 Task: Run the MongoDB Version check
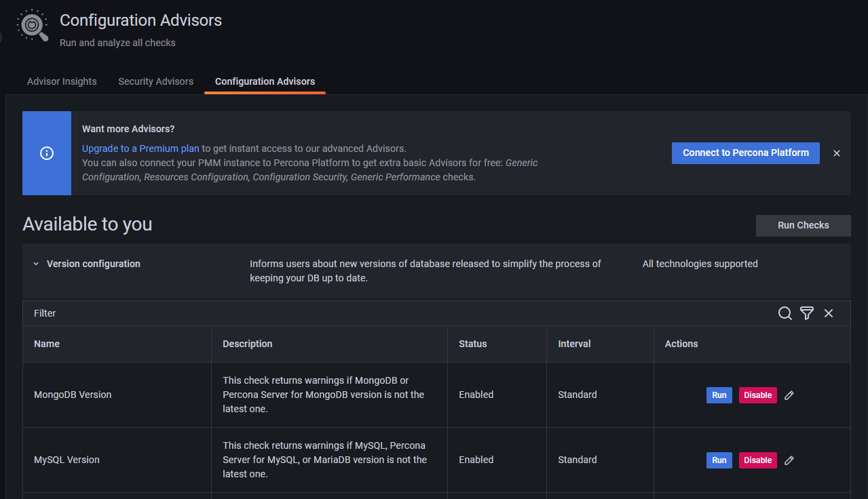click(719, 395)
